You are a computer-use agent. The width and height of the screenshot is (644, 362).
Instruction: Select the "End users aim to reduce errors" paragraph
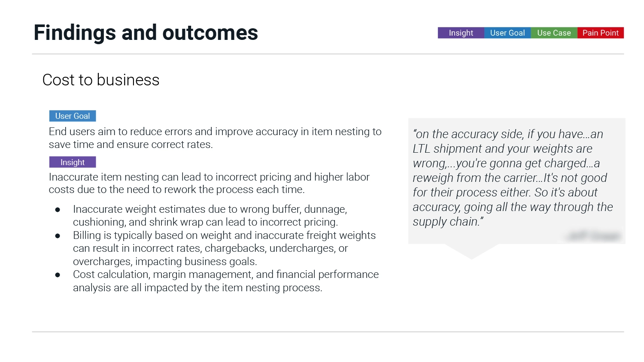click(215, 138)
